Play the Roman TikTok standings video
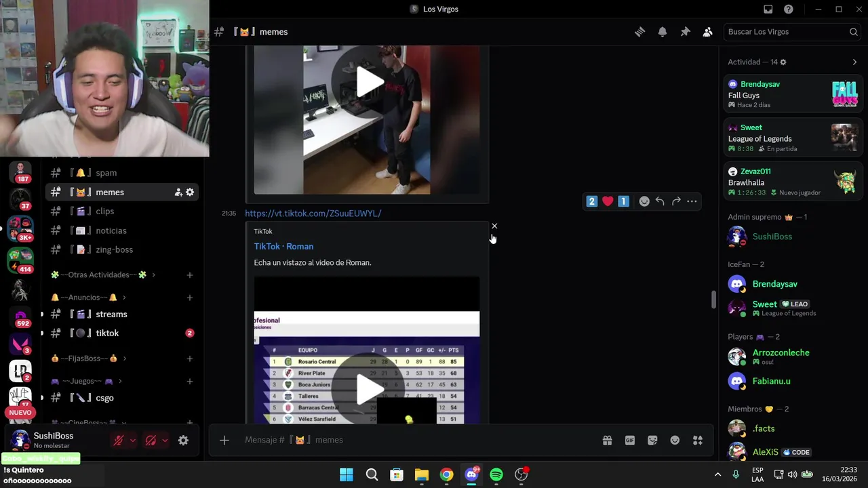Image resolution: width=868 pixels, height=488 pixels. coord(370,389)
